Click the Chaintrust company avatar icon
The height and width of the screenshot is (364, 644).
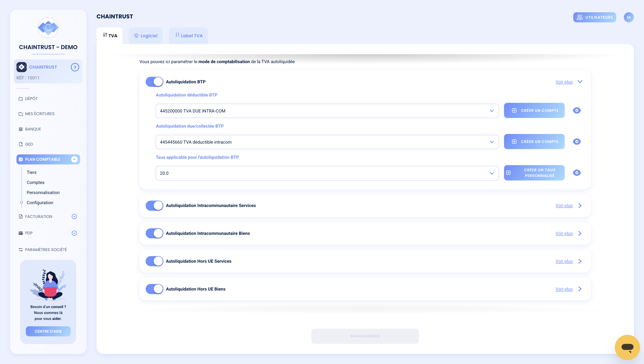(21, 67)
